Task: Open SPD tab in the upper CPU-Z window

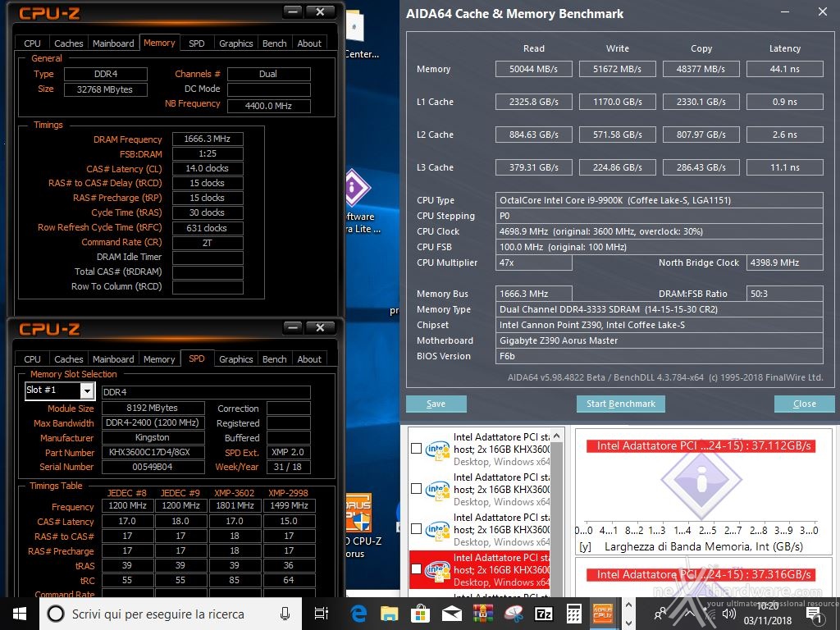Action: click(x=197, y=43)
